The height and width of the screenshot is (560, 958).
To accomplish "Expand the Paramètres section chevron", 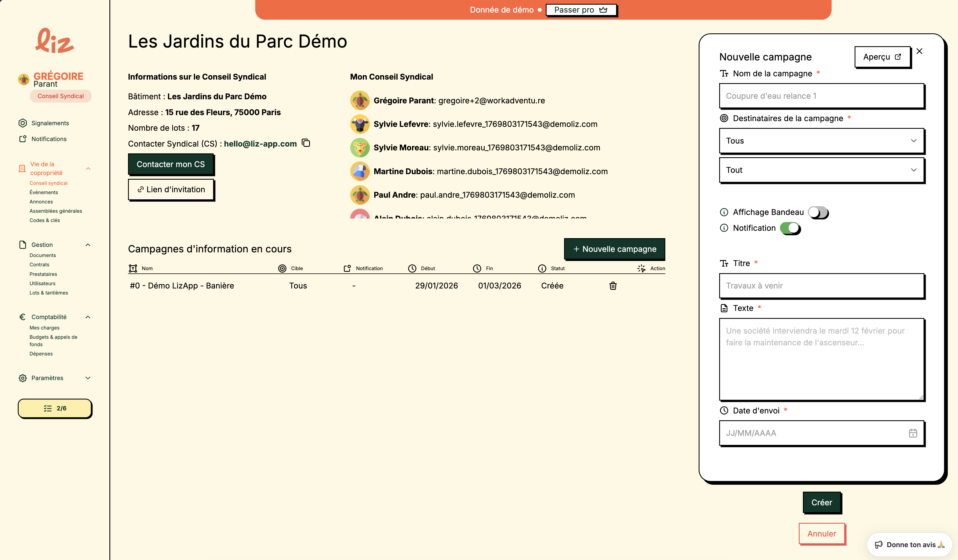I will (88, 378).
